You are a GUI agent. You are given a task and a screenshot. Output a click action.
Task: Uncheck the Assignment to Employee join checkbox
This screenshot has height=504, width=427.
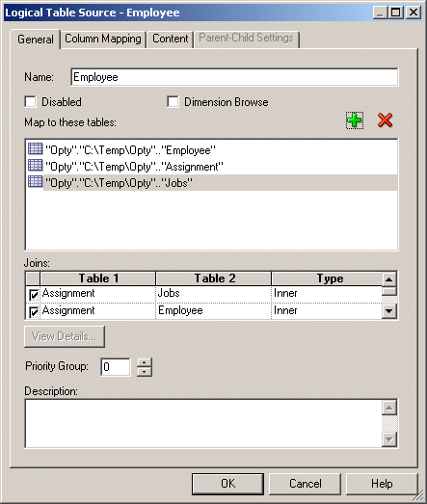[x=34, y=312]
